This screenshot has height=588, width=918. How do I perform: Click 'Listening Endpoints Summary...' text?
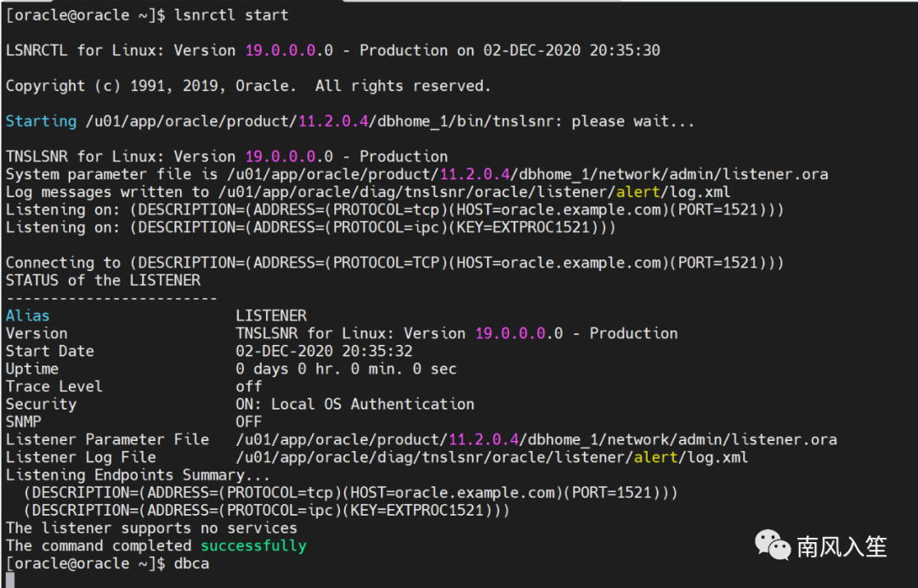tap(139, 475)
